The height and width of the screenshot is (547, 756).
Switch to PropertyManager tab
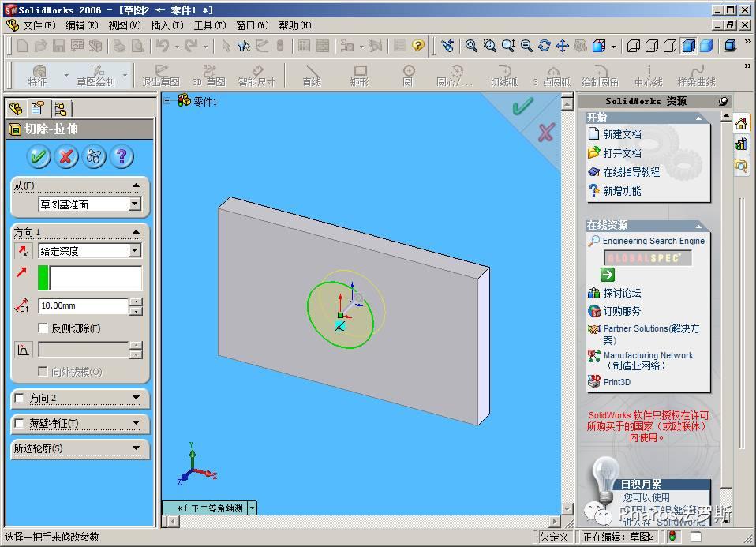[38, 109]
